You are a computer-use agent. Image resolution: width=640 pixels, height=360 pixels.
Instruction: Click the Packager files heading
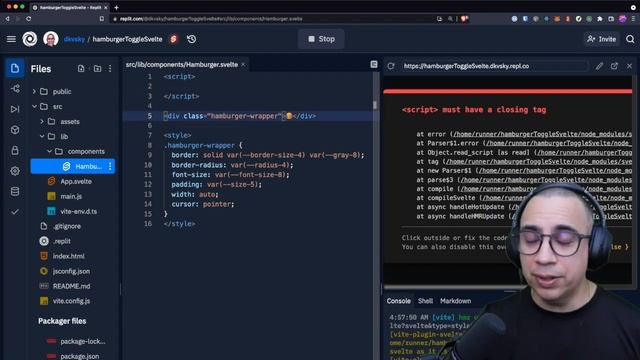click(x=62, y=321)
